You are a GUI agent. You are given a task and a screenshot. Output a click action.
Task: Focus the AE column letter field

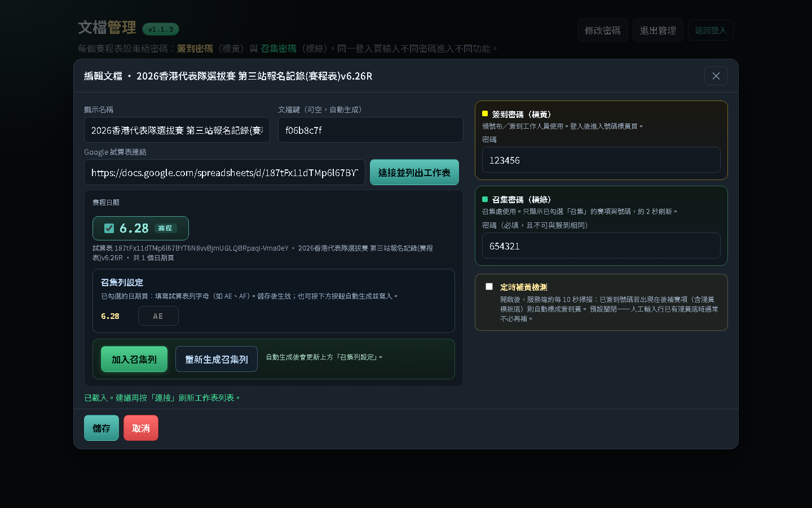158,316
